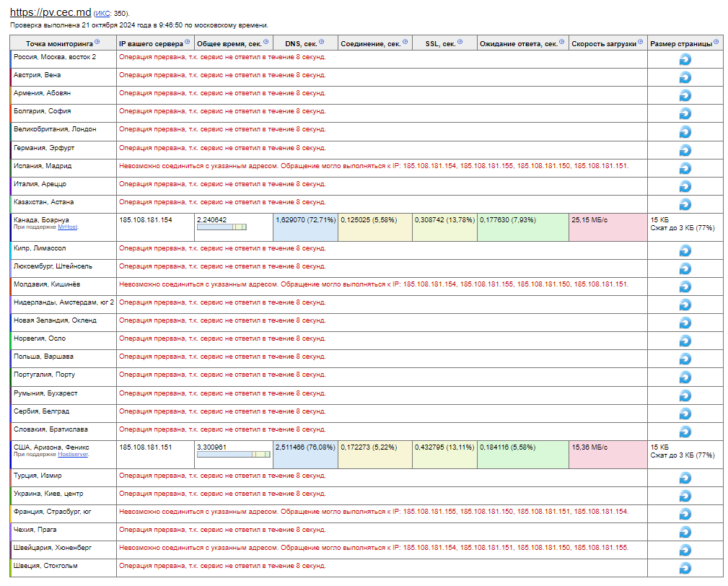
Task: Click SSL value 0,308742 (13,78%)
Action: [x=444, y=220]
